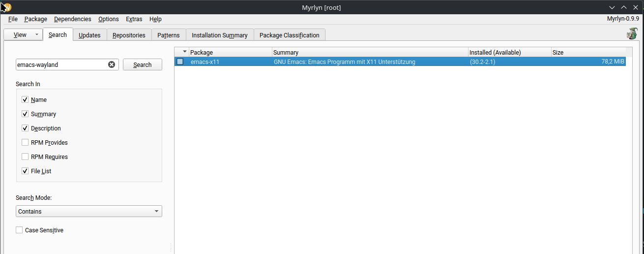Click the green dragon mascot icon
Viewport: 644px width, 254px height.
click(x=632, y=33)
